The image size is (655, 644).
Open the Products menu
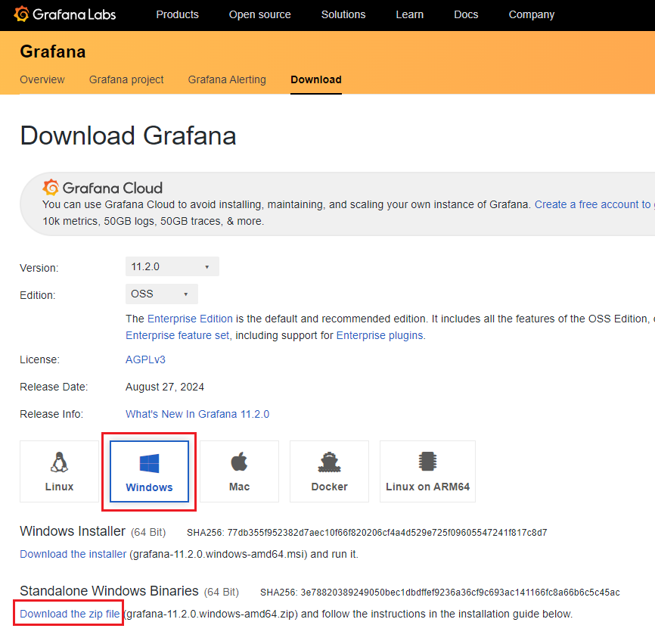178,14
